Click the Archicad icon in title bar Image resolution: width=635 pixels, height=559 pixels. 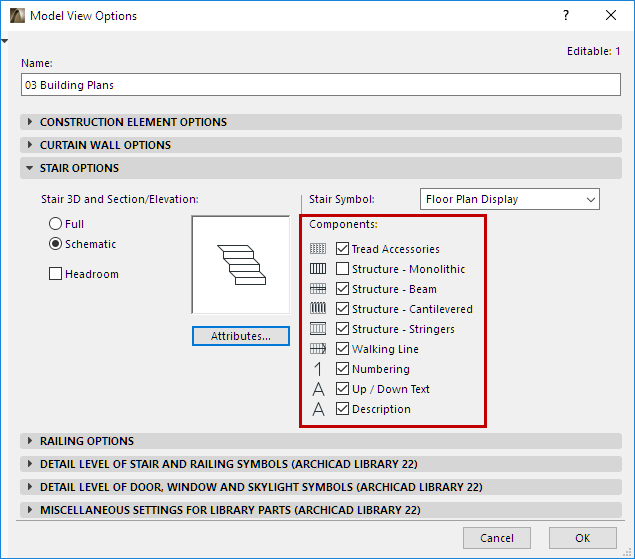coord(17,16)
